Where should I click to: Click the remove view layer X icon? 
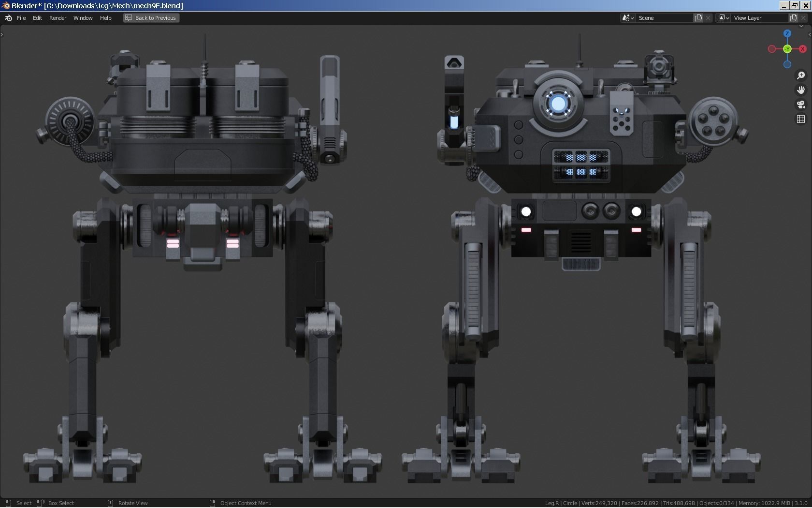point(804,18)
